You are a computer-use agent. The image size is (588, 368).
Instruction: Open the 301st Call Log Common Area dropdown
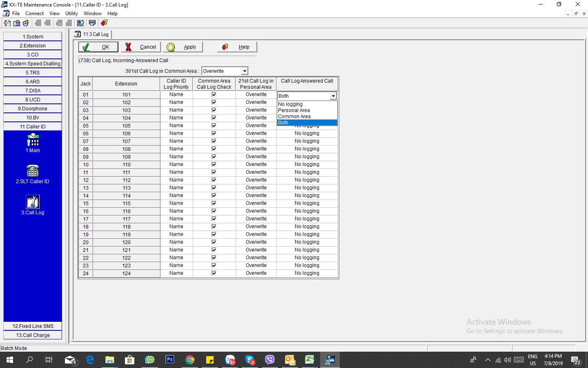[245, 71]
